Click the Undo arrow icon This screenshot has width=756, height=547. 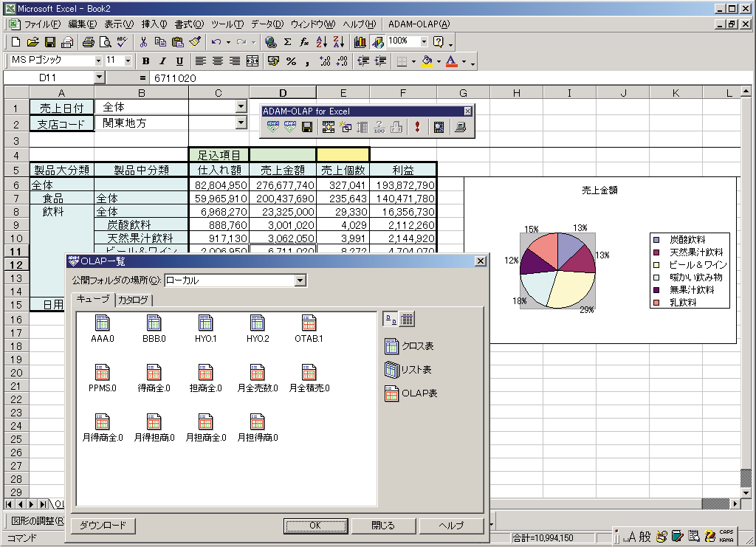(216, 42)
